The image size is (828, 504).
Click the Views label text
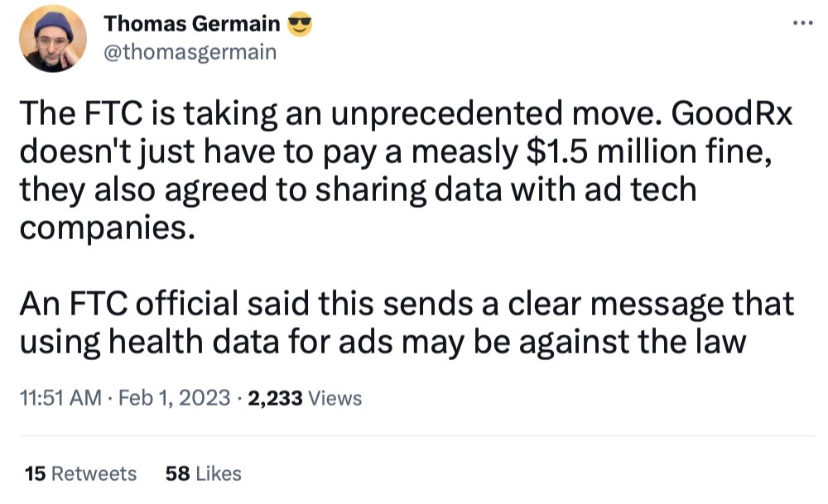337,398
